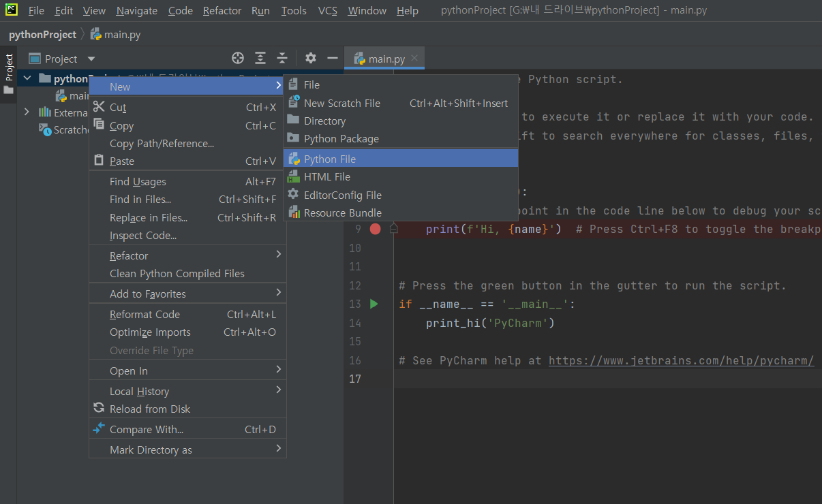The height and width of the screenshot is (504, 822).
Task: Click the print_hi('PyCharm') code on line 14
Action: (x=490, y=323)
